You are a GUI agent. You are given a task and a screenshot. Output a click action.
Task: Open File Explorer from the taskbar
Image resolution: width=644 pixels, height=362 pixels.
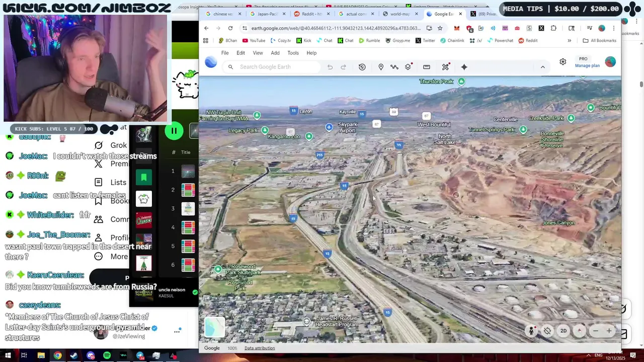point(41,355)
